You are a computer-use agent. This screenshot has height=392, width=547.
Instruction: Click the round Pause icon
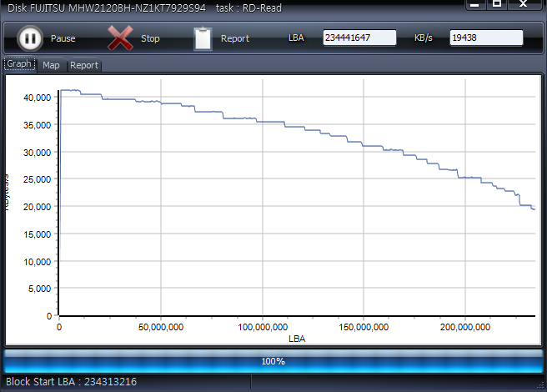point(30,38)
